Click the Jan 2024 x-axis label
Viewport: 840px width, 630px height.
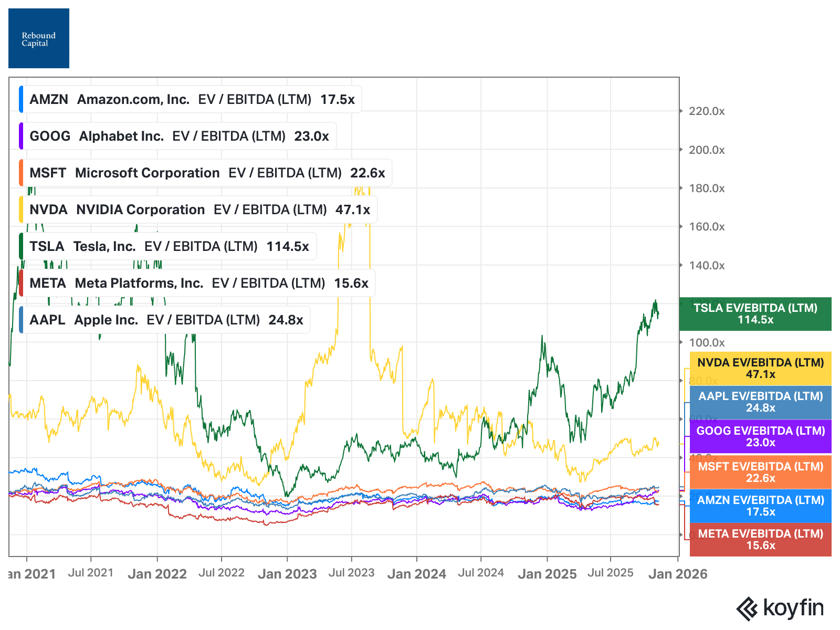(417, 574)
